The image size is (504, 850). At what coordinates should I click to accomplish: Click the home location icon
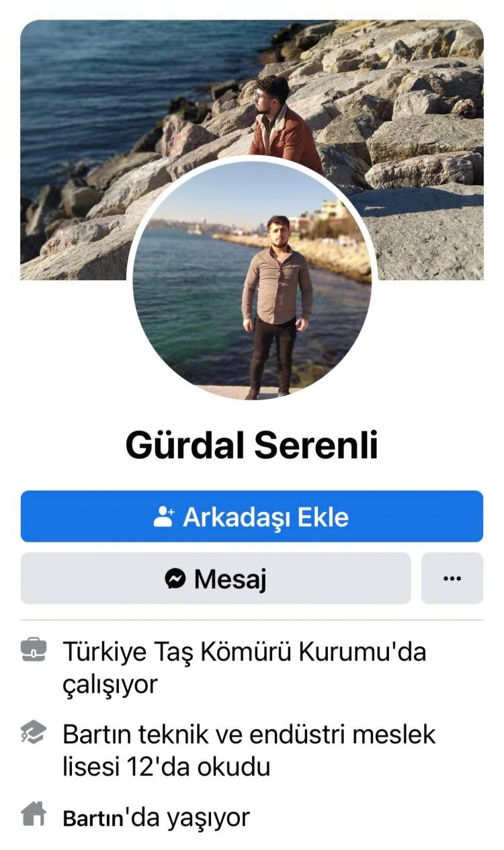(x=34, y=815)
